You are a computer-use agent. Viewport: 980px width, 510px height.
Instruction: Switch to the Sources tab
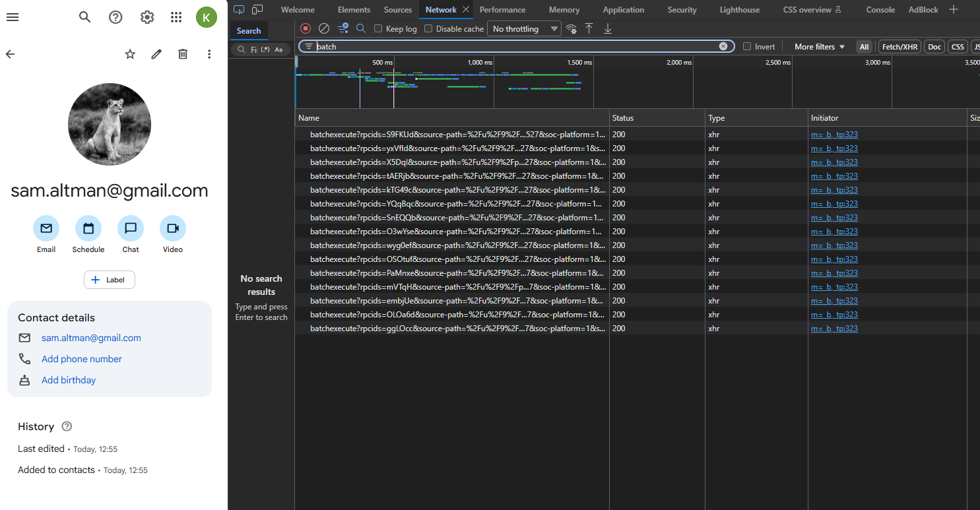398,9
